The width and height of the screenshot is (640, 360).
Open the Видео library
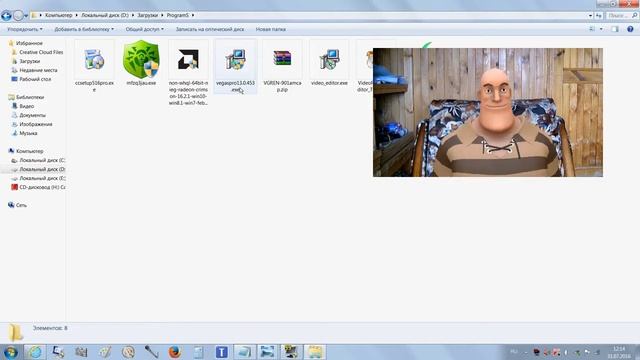[27, 106]
